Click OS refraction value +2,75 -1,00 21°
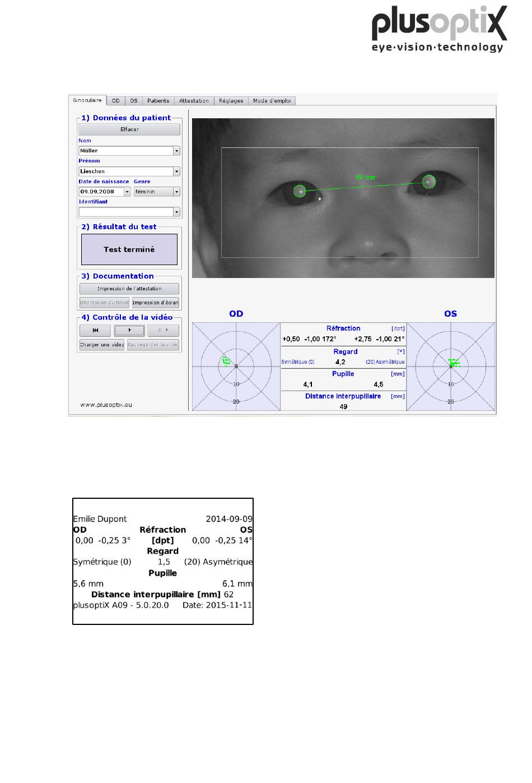 [379, 339]
